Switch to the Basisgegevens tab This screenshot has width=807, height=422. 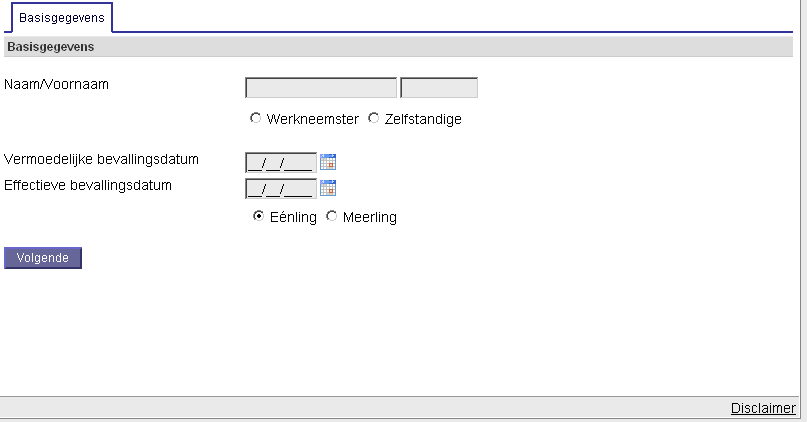62,17
